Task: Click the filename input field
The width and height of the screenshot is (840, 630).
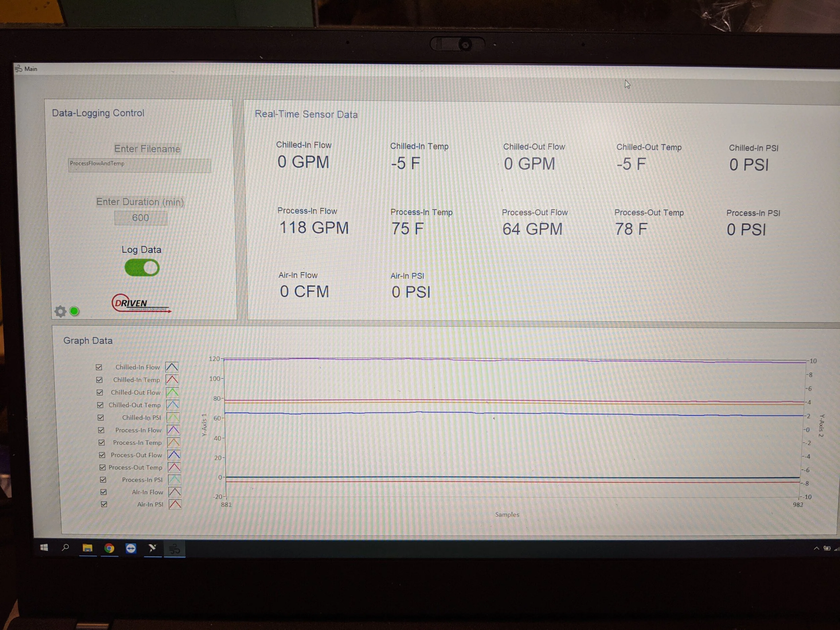Action: 139,166
